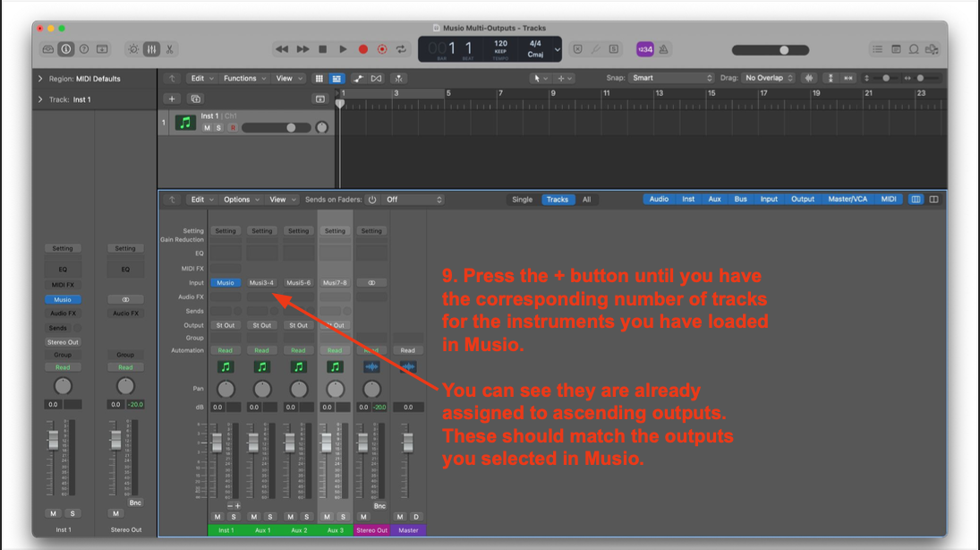Start playback with the Play button
This screenshot has height=550, width=980.
tap(343, 49)
